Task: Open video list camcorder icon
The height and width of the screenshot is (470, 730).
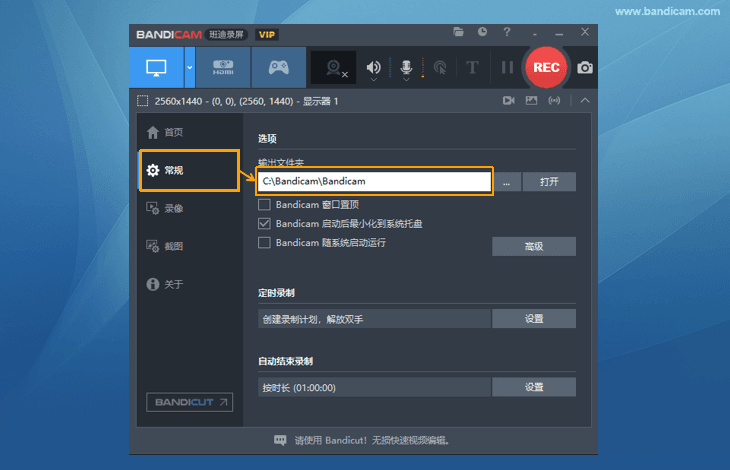Action: pyautogui.click(x=509, y=101)
